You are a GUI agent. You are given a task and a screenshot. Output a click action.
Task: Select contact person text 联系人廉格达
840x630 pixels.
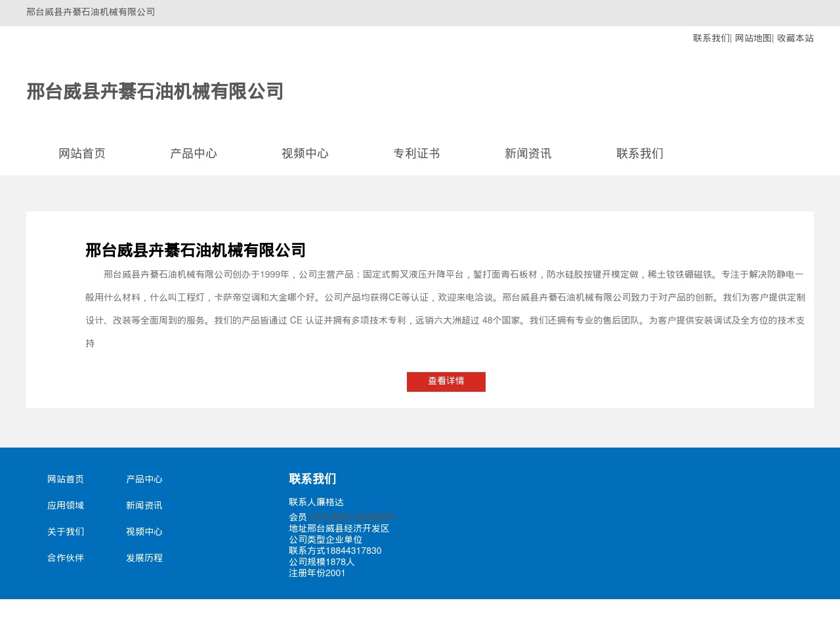point(316,502)
